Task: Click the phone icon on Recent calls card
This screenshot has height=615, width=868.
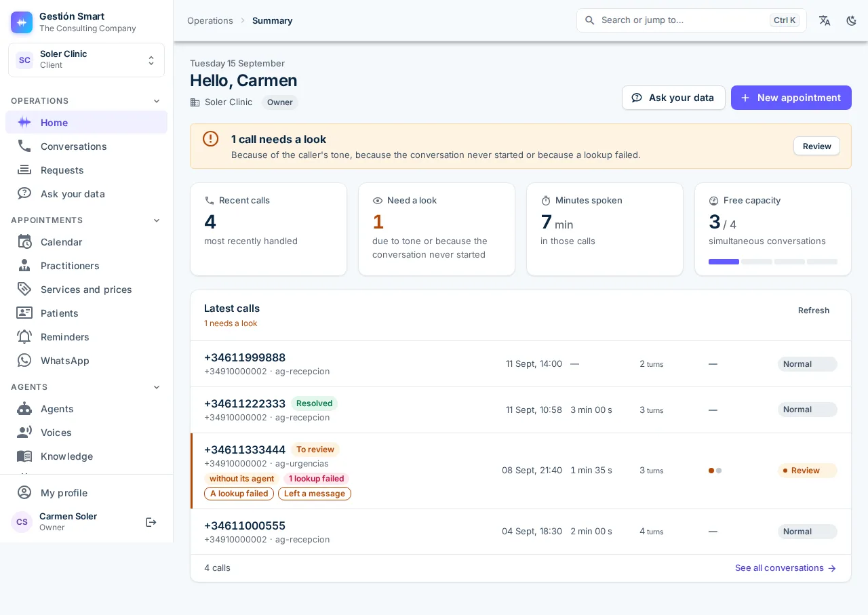Action: pos(210,201)
